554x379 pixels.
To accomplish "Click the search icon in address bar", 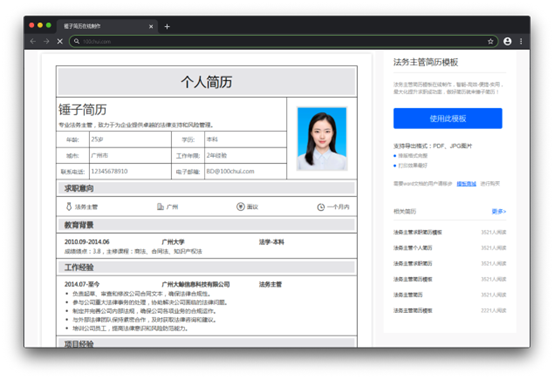I will click(x=77, y=41).
